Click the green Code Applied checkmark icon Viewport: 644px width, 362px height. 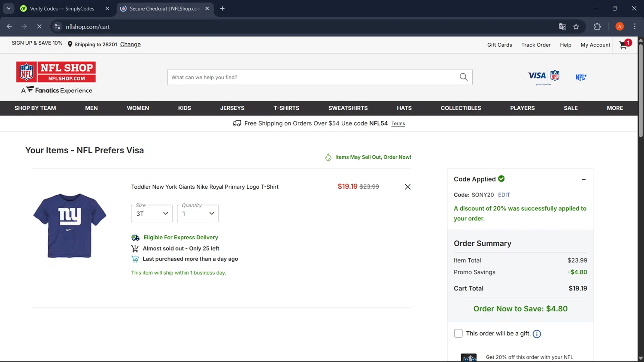(501, 179)
